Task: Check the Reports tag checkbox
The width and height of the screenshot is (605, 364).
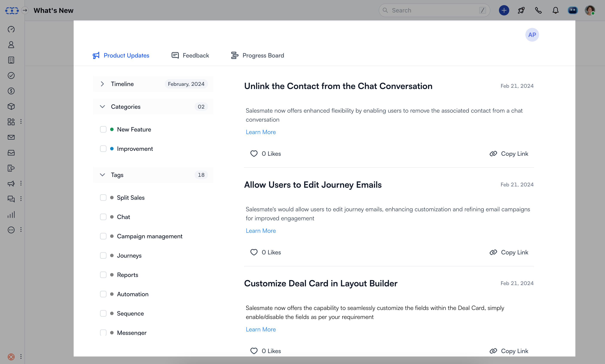Action: (103, 275)
